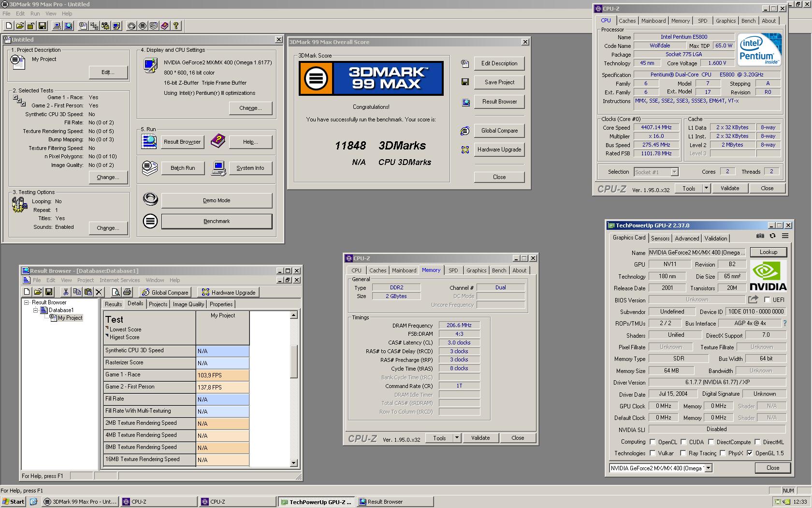Click the Delete X icon in Result Browser toolbar
Screen dimensions: 812x508
click(x=99, y=292)
